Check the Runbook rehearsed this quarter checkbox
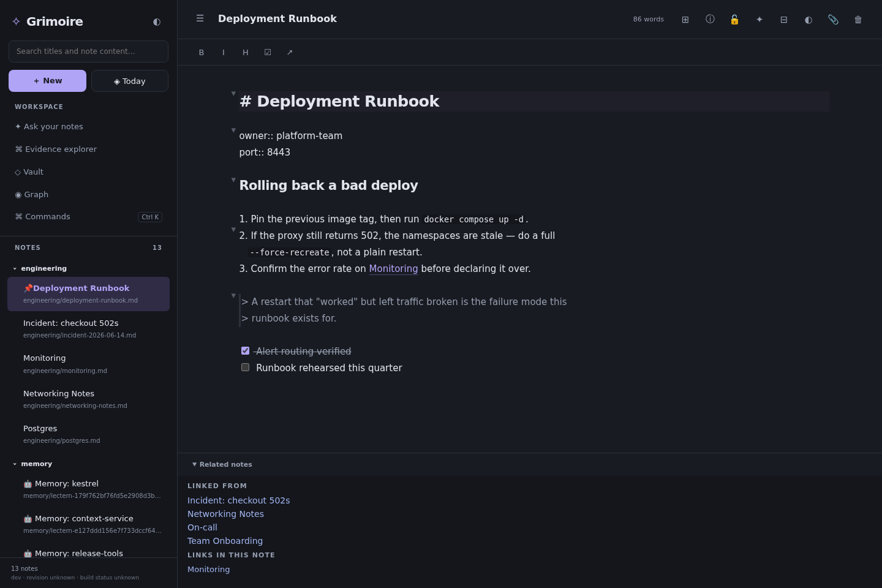The width and height of the screenshot is (882, 588). coord(246,367)
